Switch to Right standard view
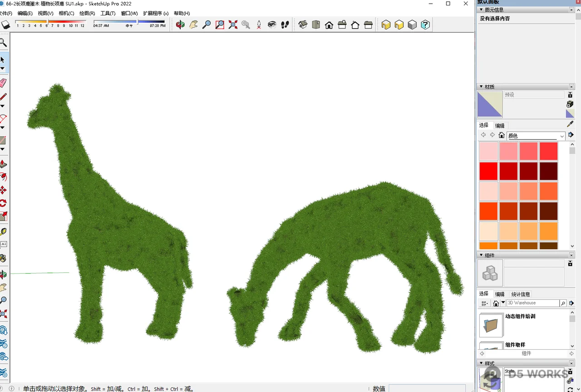The height and width of the screenshot is (392, 581). (x=342, y=24)
